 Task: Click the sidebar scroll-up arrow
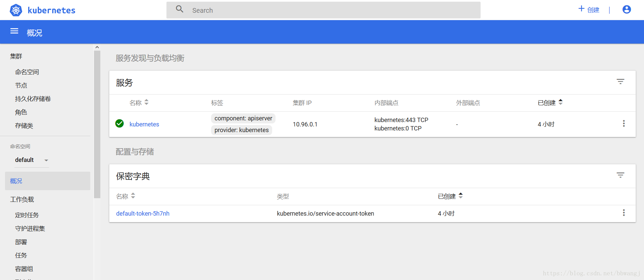coord(97,47)
